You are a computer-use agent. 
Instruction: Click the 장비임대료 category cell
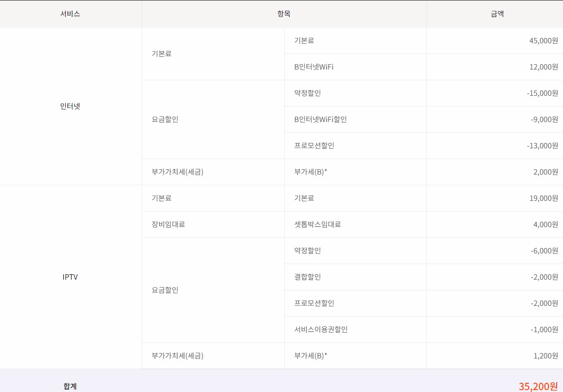click(x=168, y=224)
